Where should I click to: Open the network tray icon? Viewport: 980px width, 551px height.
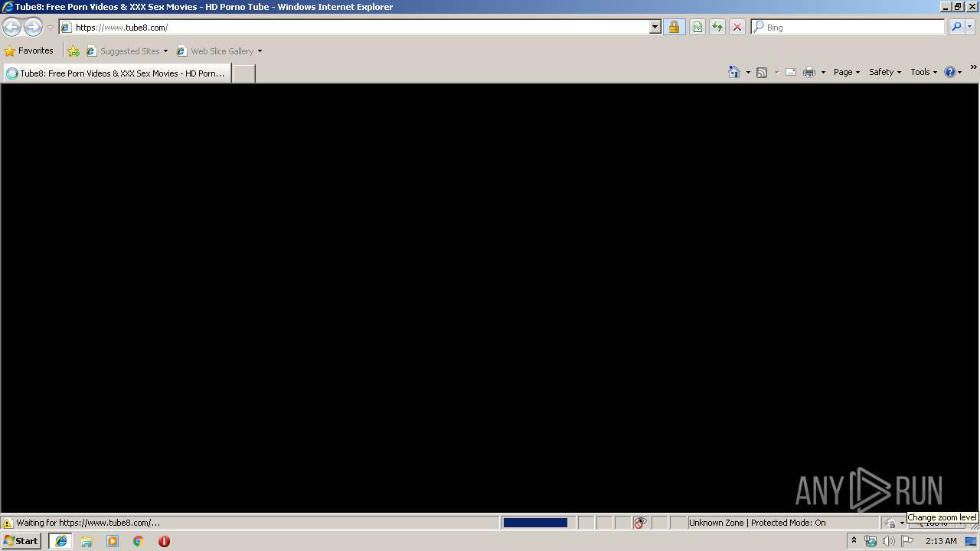click(x=871, y=541)
